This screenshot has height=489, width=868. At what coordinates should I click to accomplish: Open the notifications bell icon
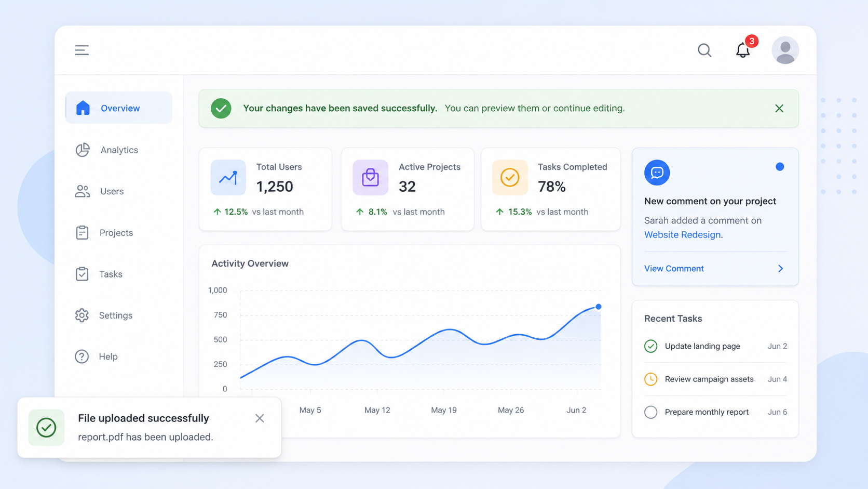pyautogui.click(x=743, y=50)
